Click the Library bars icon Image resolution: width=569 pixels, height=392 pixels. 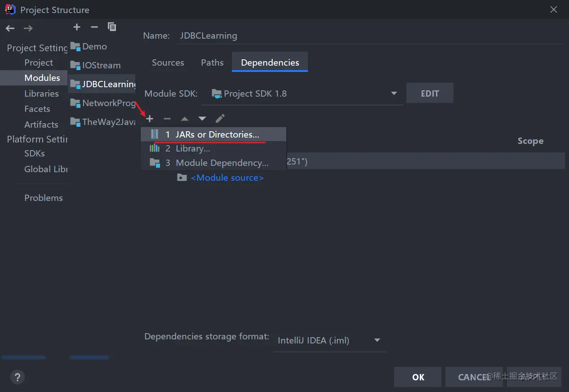point(155,148)
